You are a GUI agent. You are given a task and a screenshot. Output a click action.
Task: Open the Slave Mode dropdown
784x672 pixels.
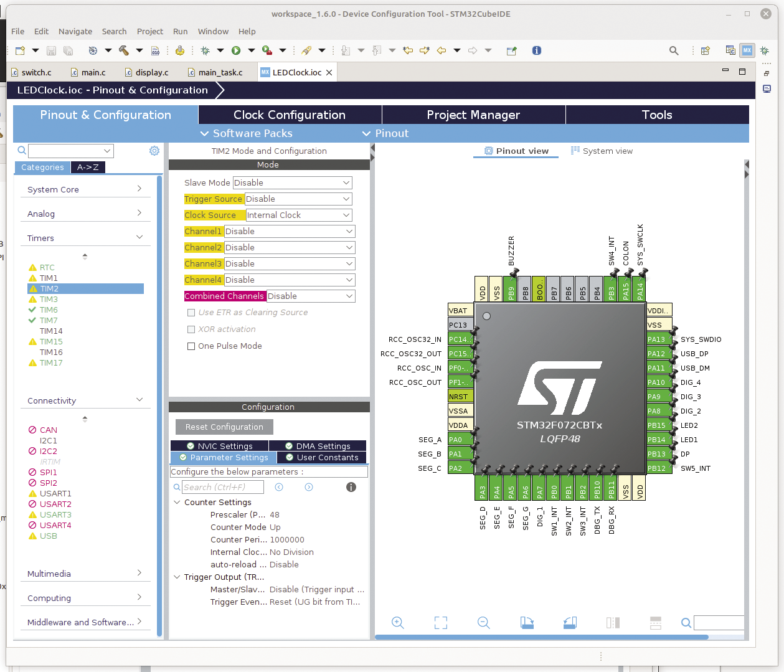[293, 182]
